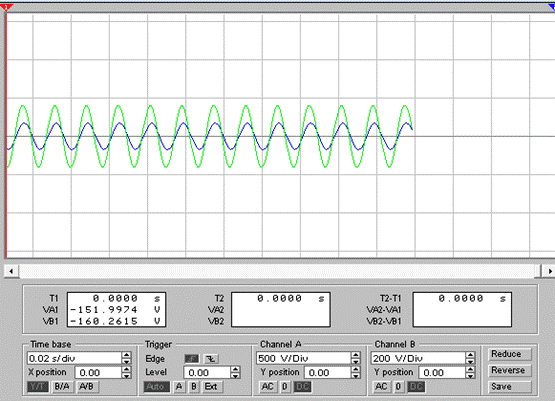Select falling edge trigger icon
Viewport: 555px width, 401px height.
211,359
